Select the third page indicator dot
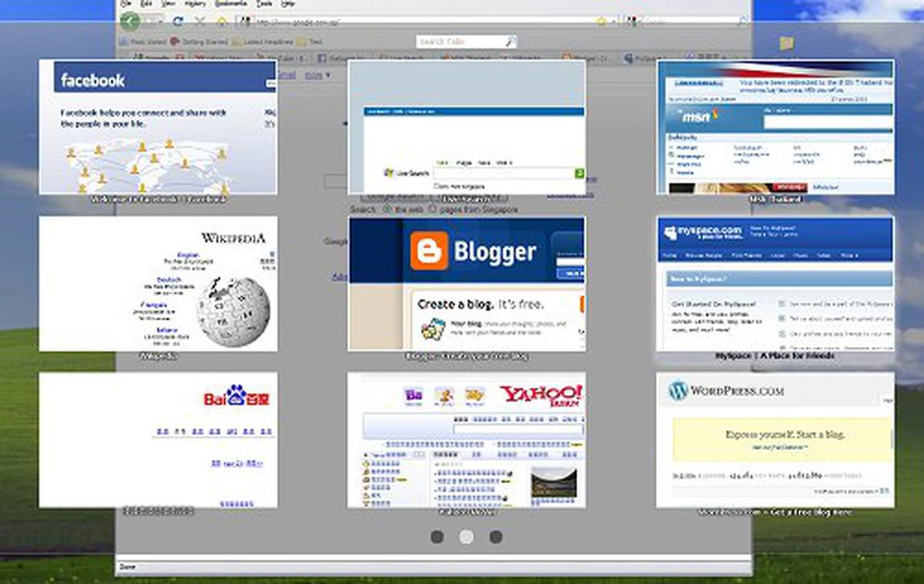 point(496,537)
